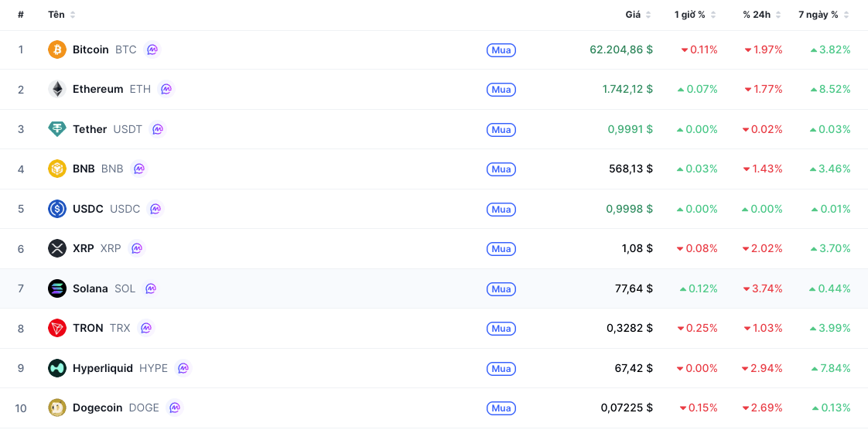Viewport: 868px width, 430px height.
Task: Click Hyperliquid's 7-day change 7.84%
Action: (830, 368)
